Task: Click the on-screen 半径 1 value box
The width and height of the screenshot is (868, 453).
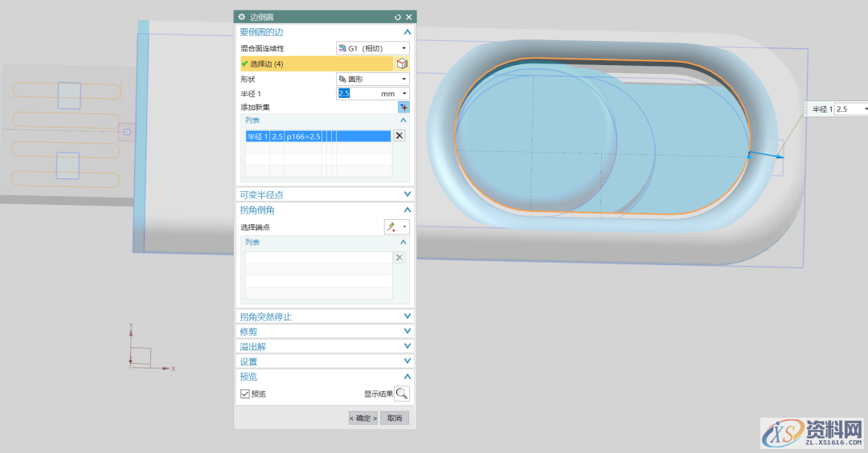Action: [x=848, y=109]
